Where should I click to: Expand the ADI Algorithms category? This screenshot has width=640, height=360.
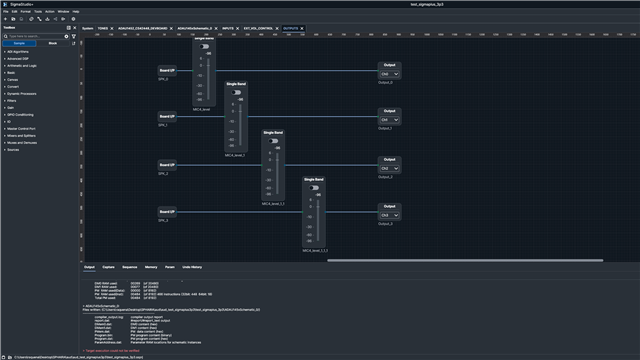pos(4,52)
